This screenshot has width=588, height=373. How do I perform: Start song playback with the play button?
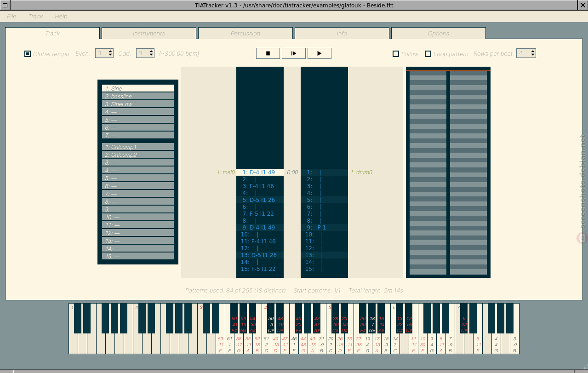320,53
